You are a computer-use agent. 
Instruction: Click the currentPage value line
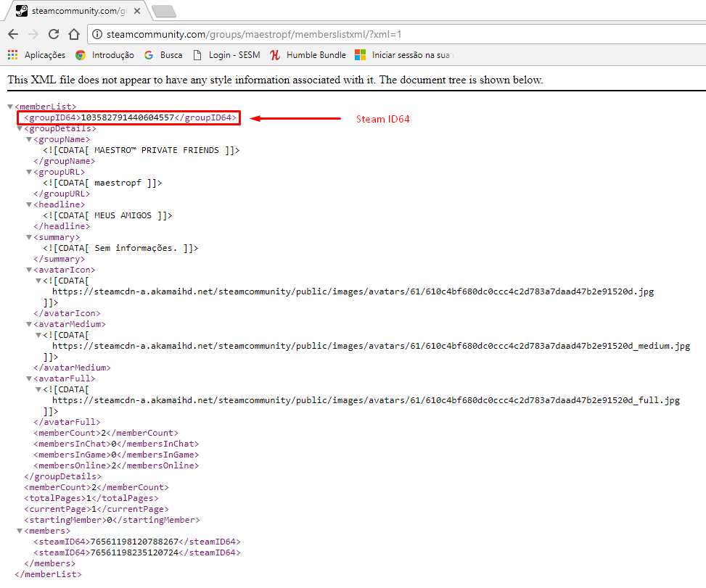pyautogui.click(x=97, y=509)
